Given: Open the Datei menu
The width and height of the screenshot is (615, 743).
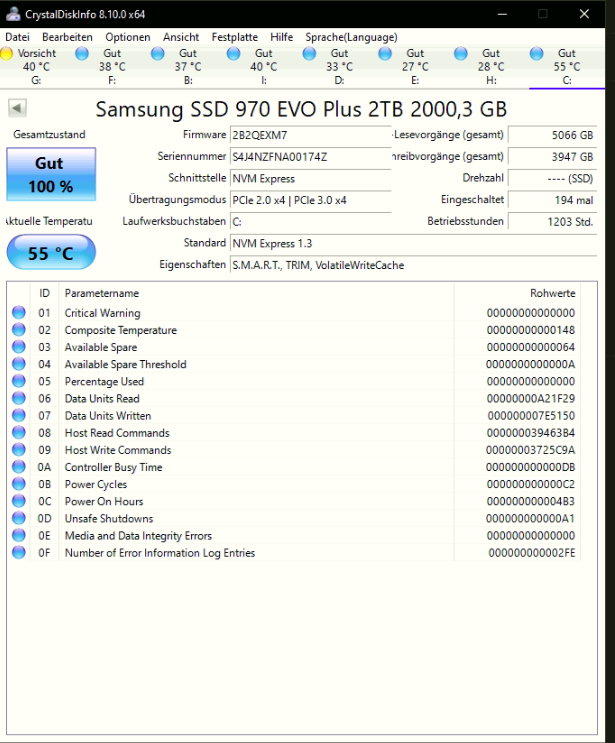Looking at the screenshot, I should pyautogui.click(x=18, y=37).
